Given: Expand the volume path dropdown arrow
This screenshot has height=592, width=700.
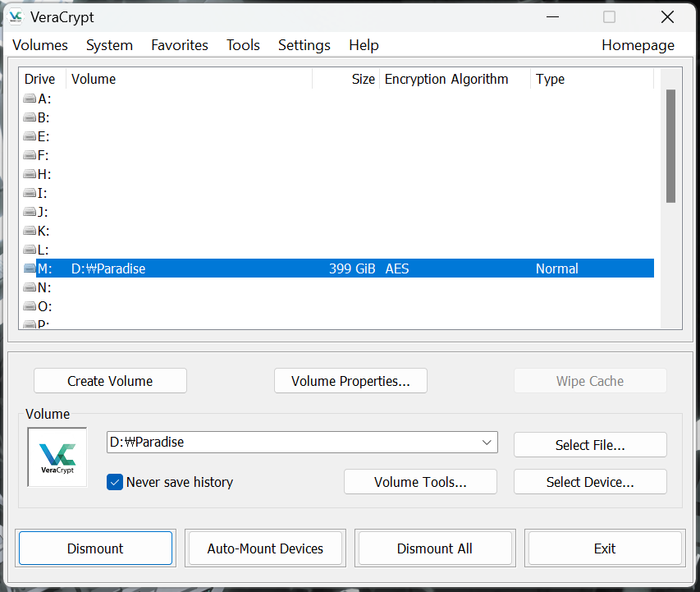Looking at the screenshot, I should (x=487, y=443).
